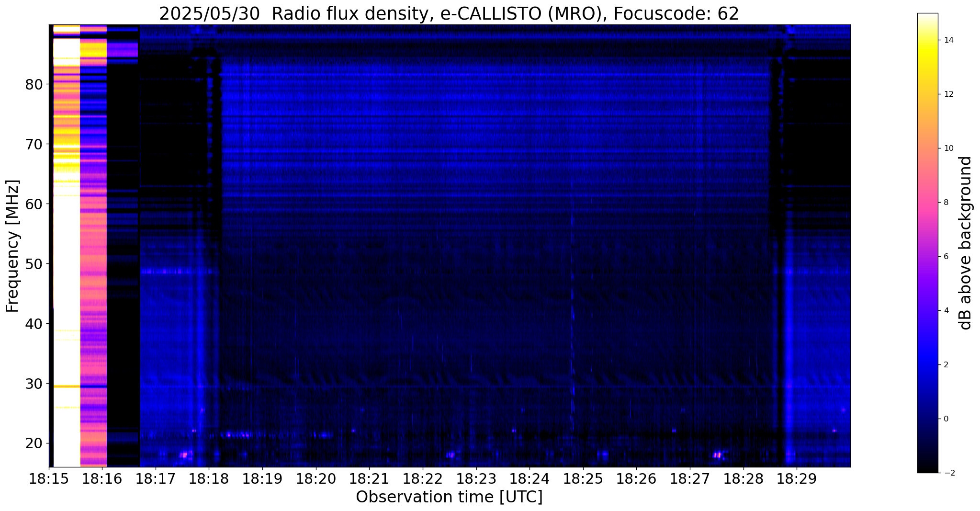Click the 18:22 time tick label
Viewport: 980px width, 511px height.
423,479
